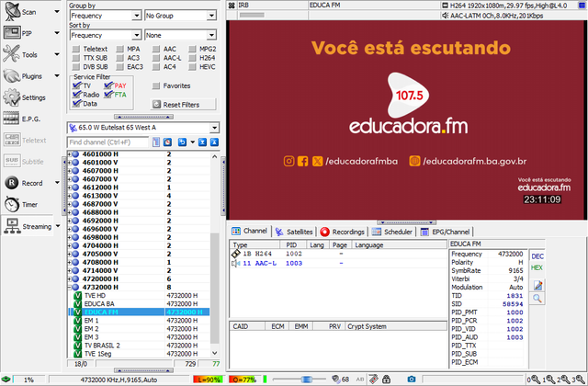Open the Scan satellite dish tool

[x=12, y=12]
